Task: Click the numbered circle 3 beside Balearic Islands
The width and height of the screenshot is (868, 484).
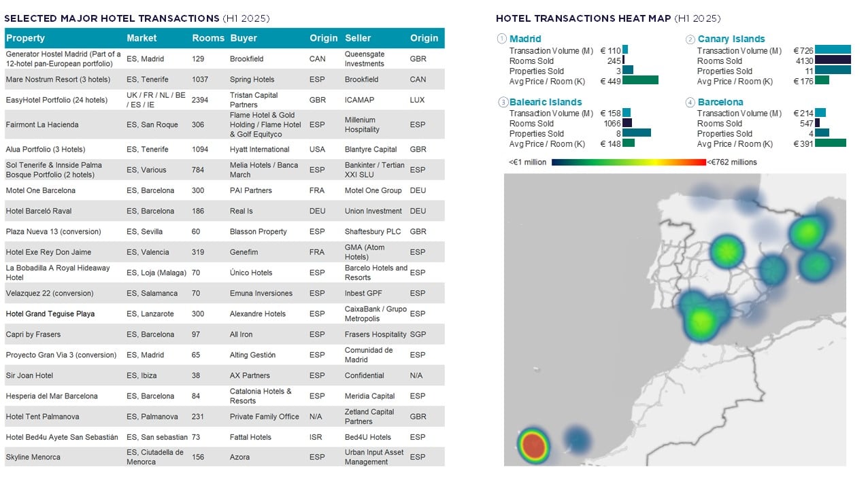Action: (503, 103)
